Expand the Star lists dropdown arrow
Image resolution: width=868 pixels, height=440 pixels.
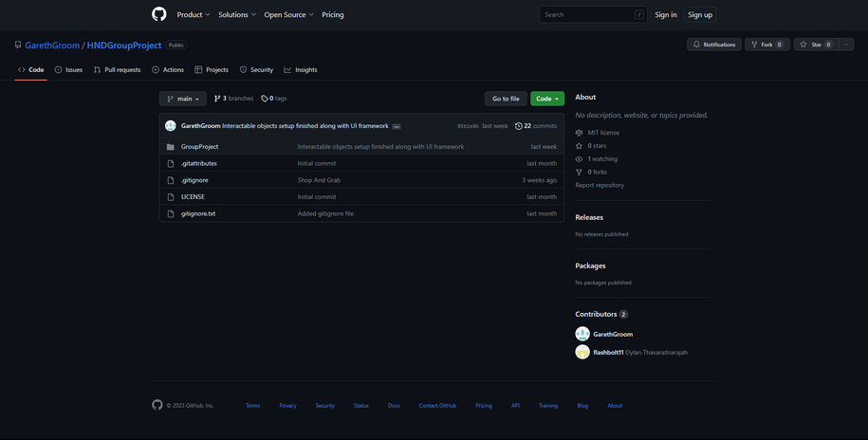(846, 45)
